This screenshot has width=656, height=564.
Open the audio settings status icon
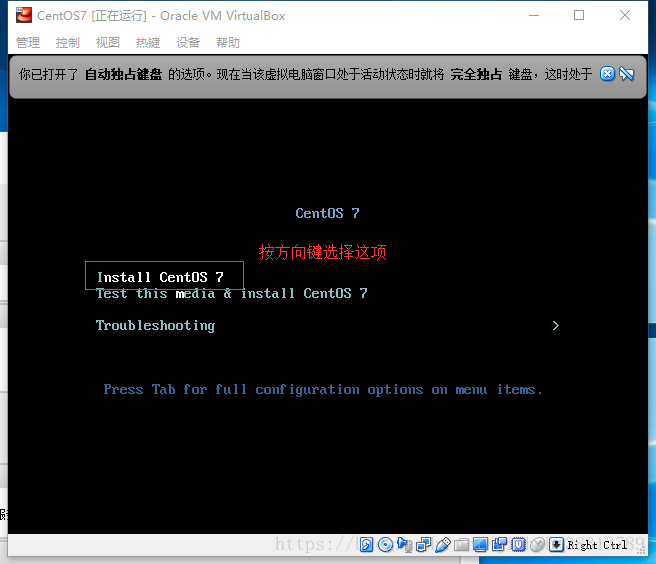[405, 544]
